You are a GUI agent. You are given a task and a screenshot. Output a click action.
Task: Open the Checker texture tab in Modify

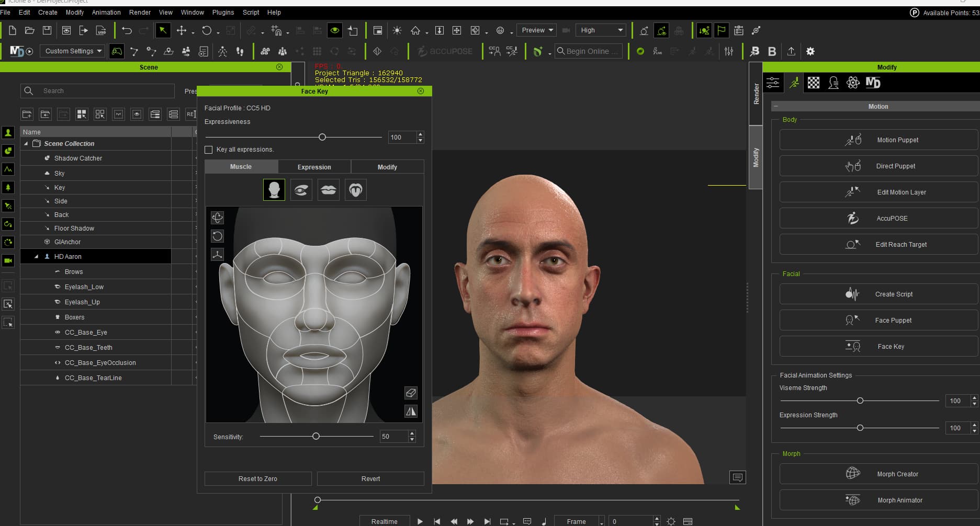814,83
